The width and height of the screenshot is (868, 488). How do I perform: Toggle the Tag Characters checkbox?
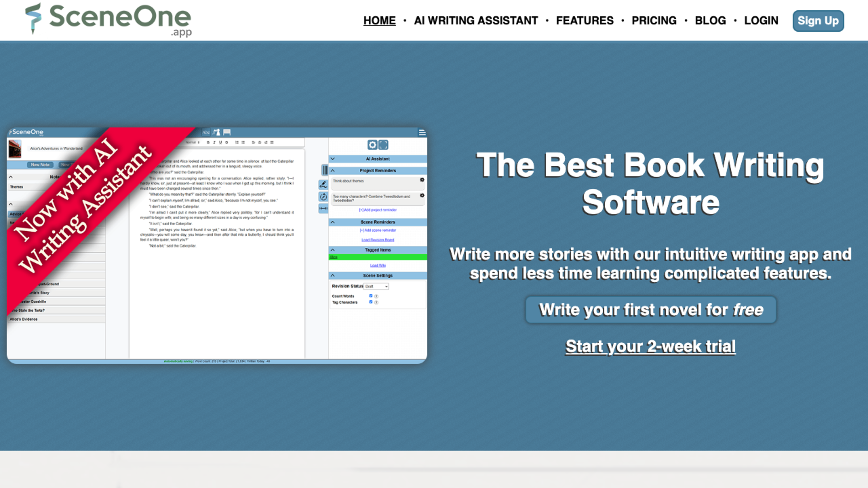[371, 302]
